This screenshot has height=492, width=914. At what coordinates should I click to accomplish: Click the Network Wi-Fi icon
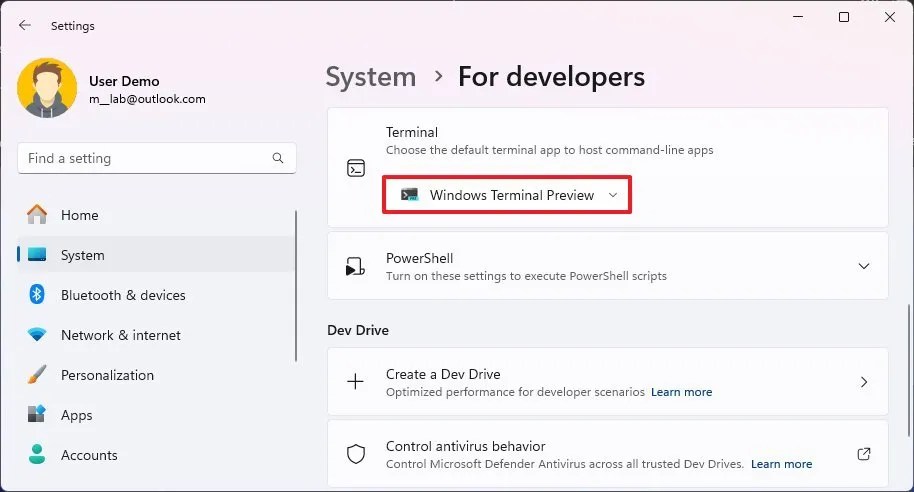pyautogui.click(x=37, y=335)
